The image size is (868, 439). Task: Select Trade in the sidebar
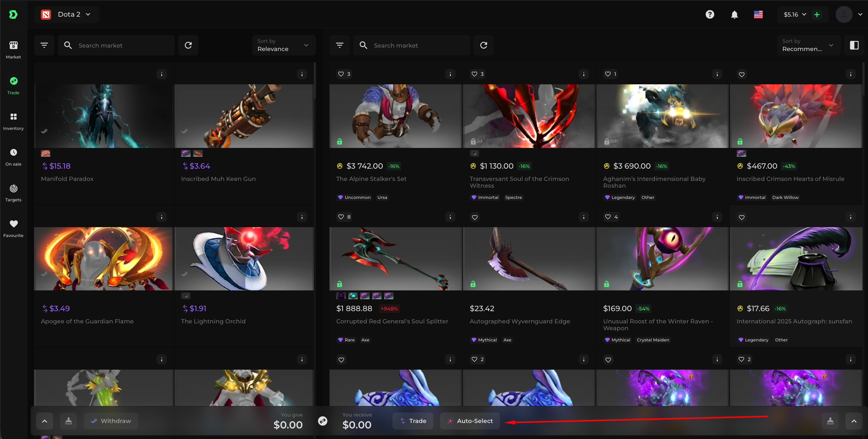13,85
